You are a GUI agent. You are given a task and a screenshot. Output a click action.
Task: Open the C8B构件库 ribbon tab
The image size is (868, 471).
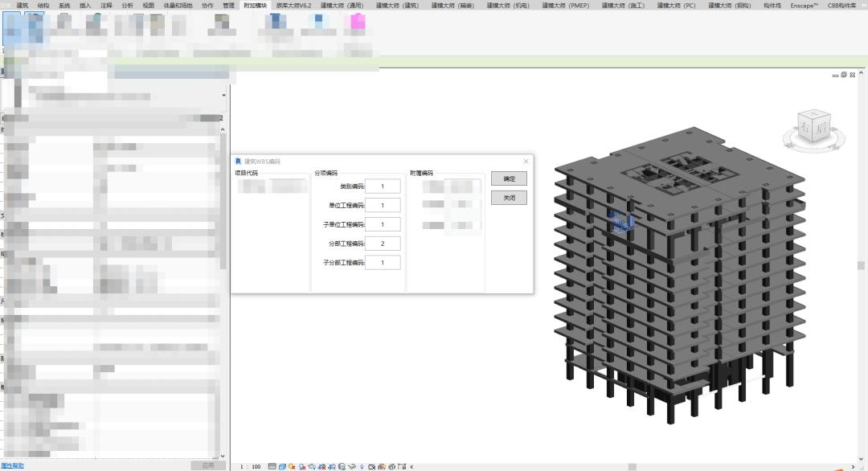842,5
